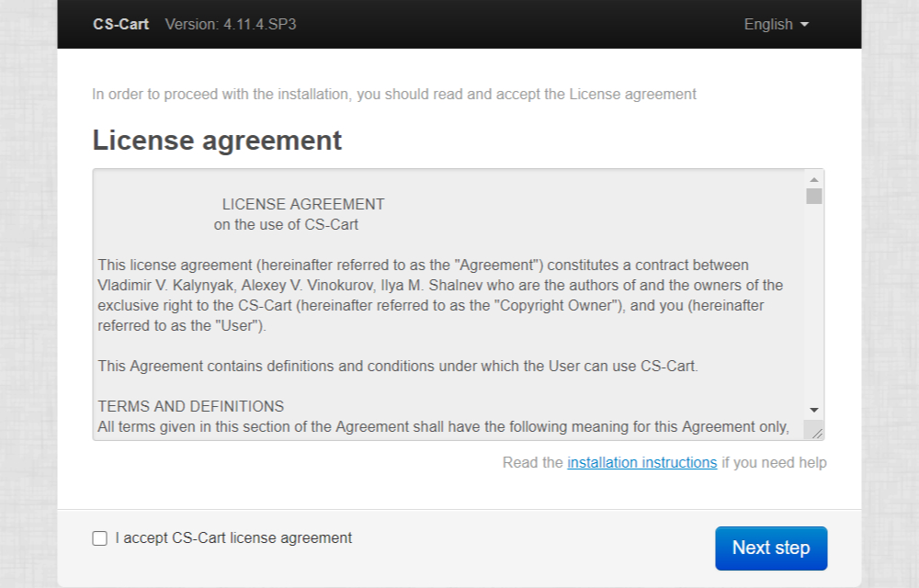The width and height of the screenshot is (919, 588).
Task: Click the 'I accept CS-Cart license agreement' label
Action: click(x=233, y=538)
